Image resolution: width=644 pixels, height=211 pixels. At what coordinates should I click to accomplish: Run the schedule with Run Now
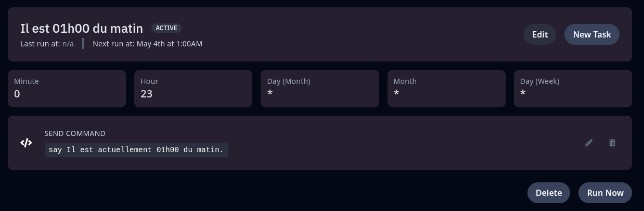click(605, 193)
